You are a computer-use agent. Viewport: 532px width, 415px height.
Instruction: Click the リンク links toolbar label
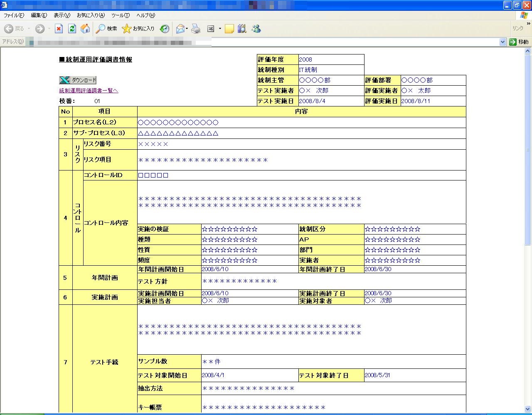coord(518,28)
